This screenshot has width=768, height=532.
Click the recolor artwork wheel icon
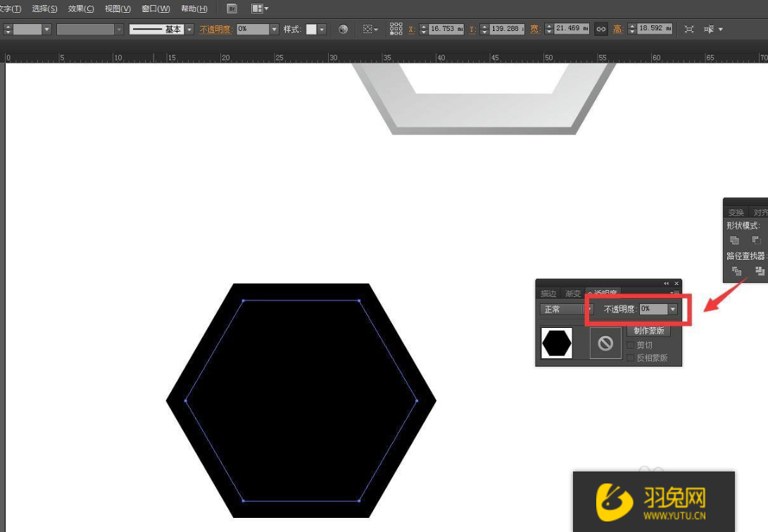[x=344, y=30]
